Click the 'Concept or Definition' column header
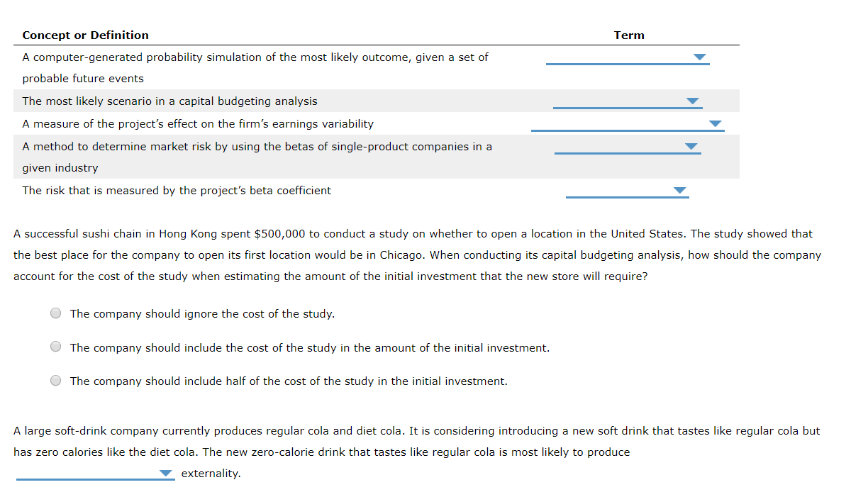The image size is (868, 492). [85, 35]
